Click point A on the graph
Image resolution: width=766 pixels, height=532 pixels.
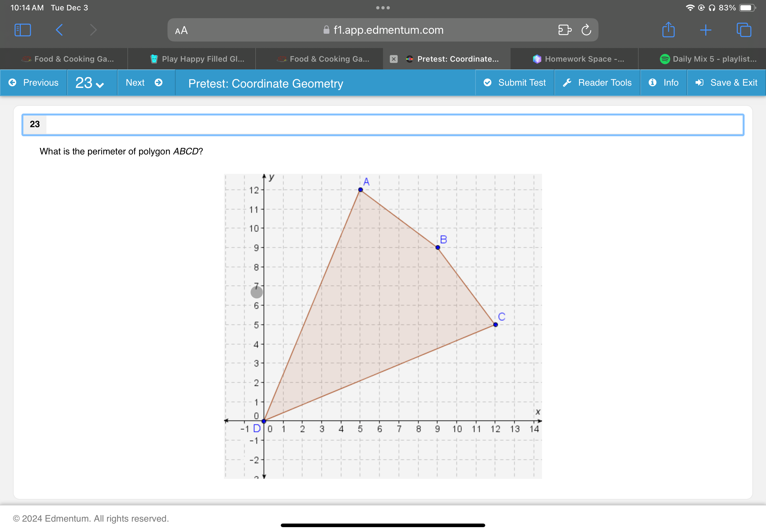tap(361, 190)
